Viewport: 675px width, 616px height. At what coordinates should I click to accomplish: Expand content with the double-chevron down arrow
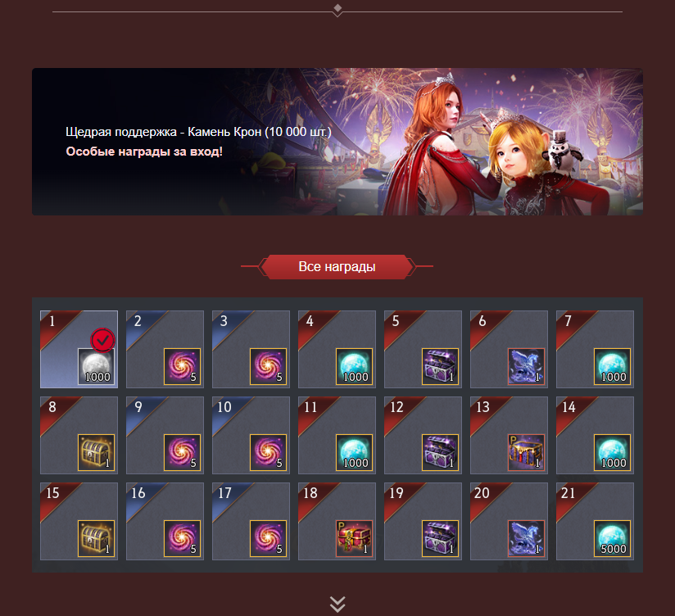(337, 604)
